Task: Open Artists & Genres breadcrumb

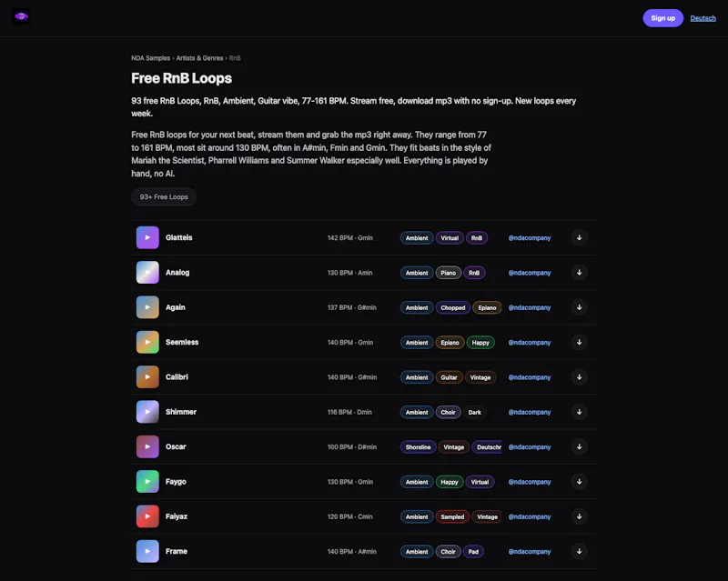Action: 199,58
